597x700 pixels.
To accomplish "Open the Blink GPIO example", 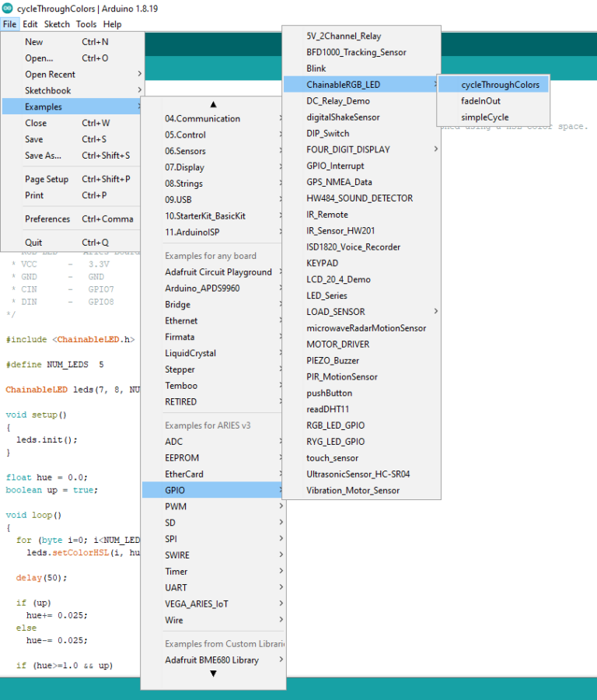I will (316, 68).
